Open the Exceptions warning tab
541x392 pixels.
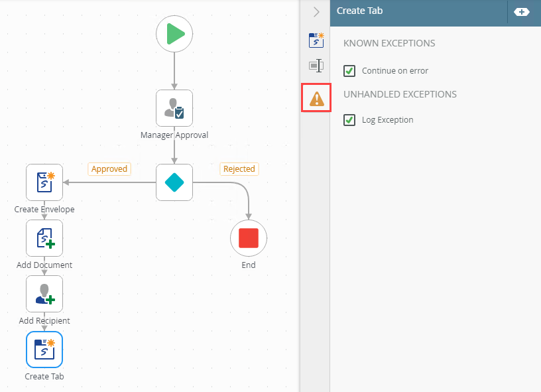point(316,98)
